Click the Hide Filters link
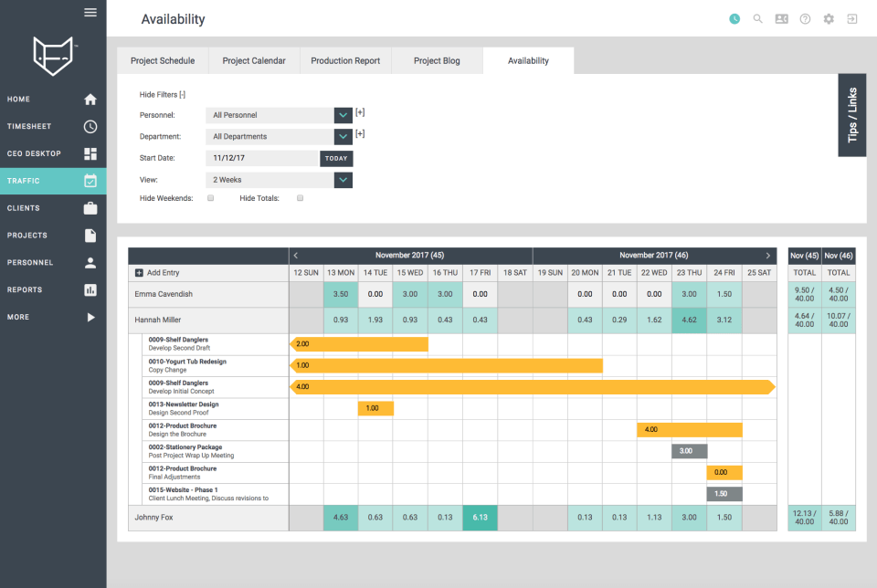This screenshot has height=588, width=877. [x=163, y=94]
